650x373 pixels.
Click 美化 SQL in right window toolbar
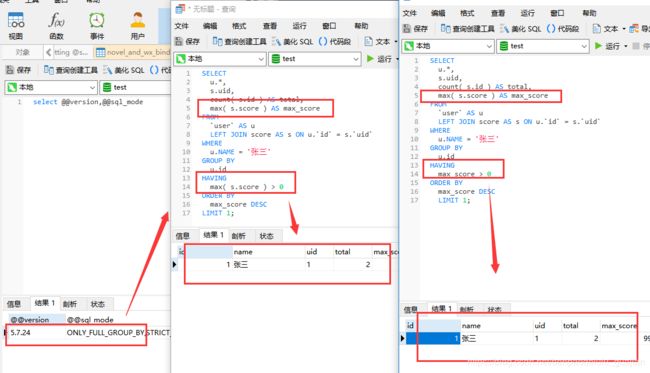click(x=521, y=29)
